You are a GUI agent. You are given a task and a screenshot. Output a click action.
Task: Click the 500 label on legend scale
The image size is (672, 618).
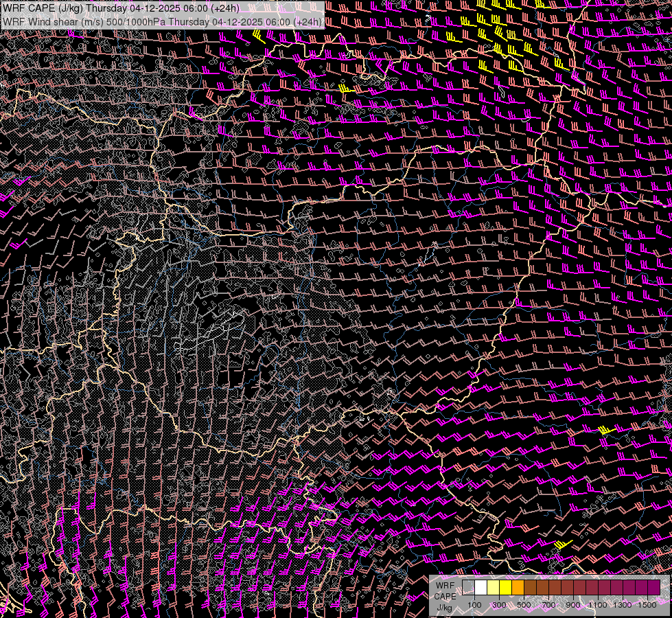[524, 604]
